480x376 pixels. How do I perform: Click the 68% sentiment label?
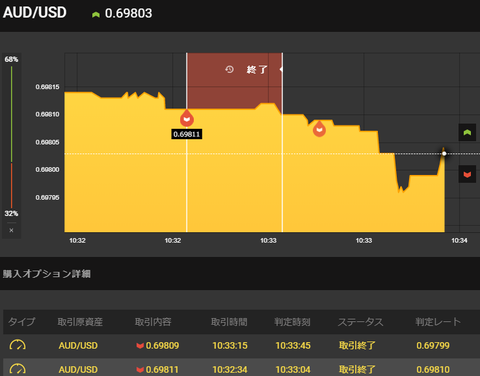click(11, 59)
